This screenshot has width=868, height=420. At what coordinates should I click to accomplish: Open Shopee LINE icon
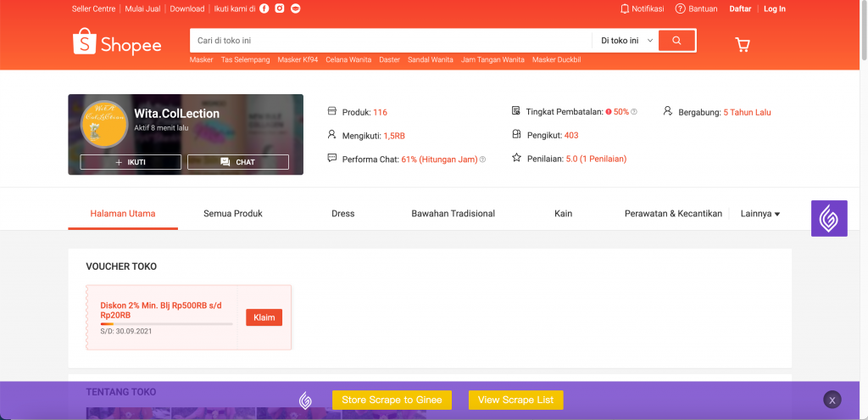(296, 8)
